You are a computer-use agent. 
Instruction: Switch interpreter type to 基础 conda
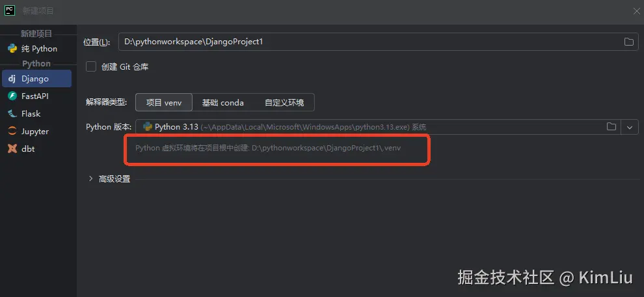tap(222, 102)
